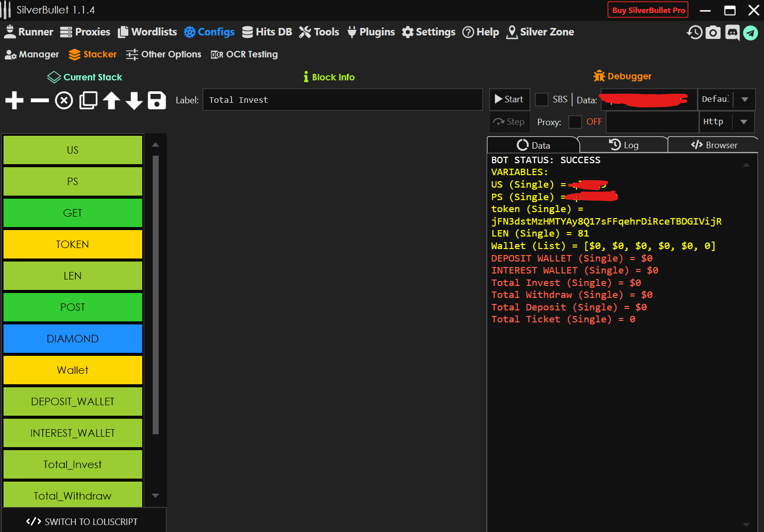Click Switch to LoliScript
The width and height of the screenshot is (764, 532).
click(x=83, y=522)
